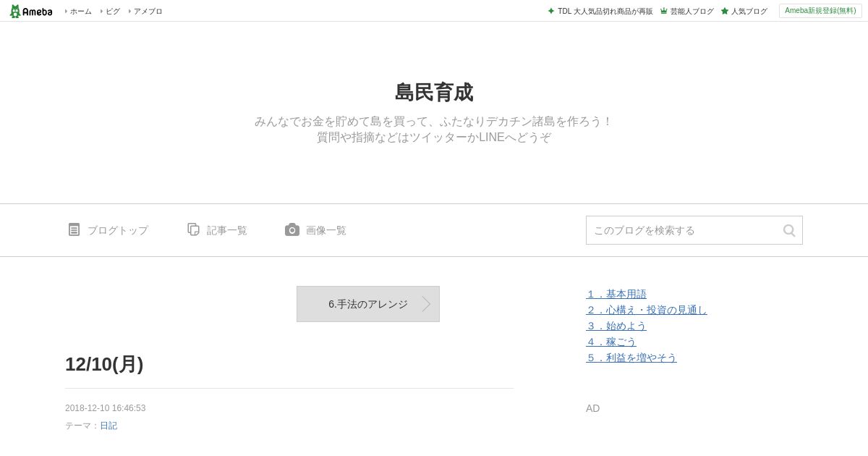
Task: Open sidebar link ３．始めよう
Action: [616, 326]
